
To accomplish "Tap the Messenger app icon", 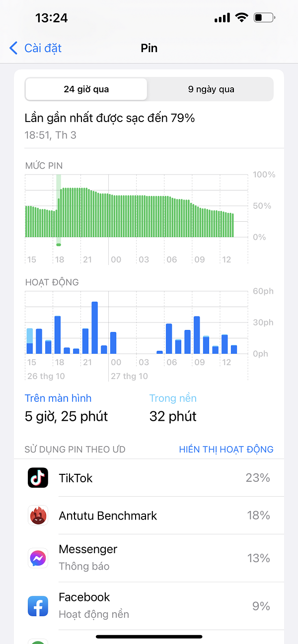I will click(x=38, y=558).
